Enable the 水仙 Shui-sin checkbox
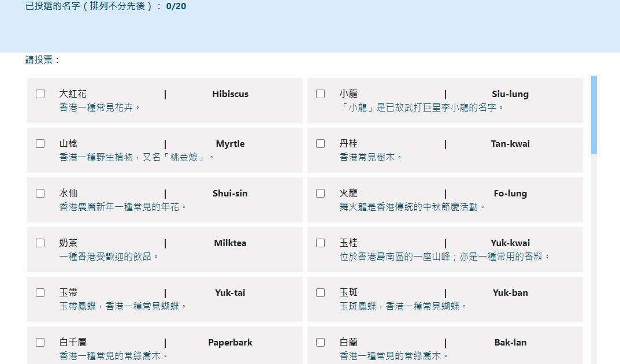Image resolution: width=620 pixels, height=364 pixels. (x=40, y=193)
